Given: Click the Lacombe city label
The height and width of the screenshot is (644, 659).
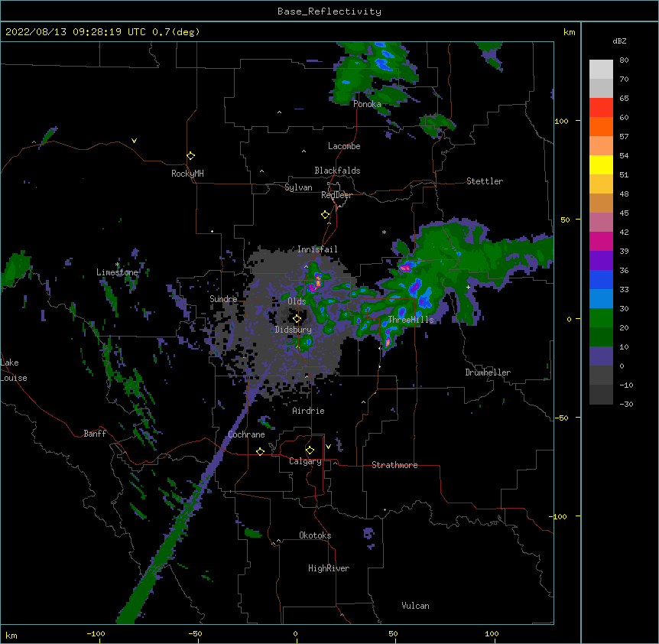Looking at the screenshot, I should 344,146.
